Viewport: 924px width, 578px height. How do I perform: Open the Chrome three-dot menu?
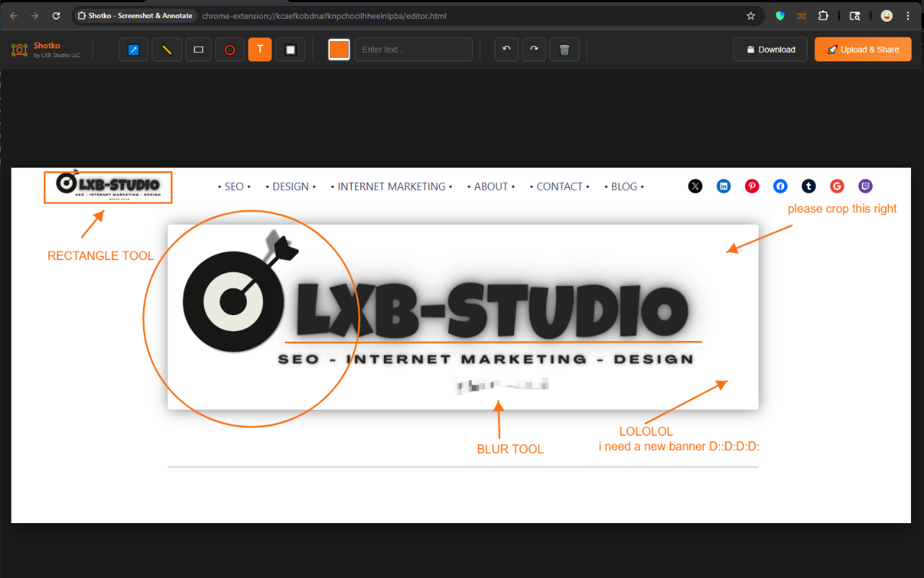click(908, 15)
